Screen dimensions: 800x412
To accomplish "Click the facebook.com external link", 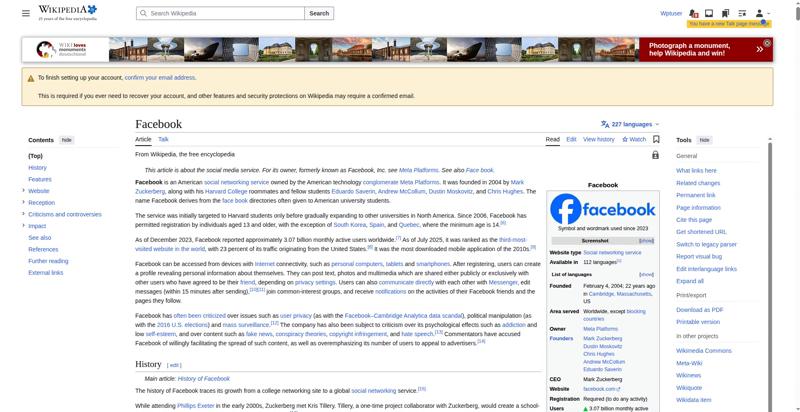I will 602,389.
